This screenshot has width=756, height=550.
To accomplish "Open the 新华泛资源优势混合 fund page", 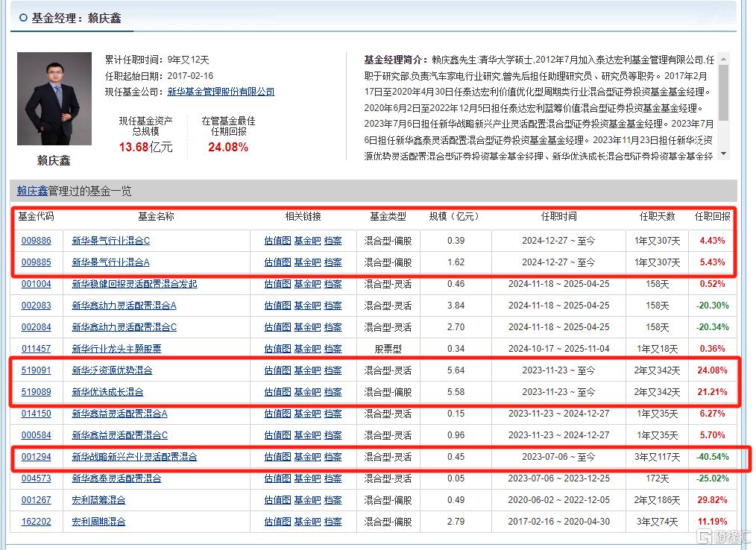I will [x=113, y=370].
